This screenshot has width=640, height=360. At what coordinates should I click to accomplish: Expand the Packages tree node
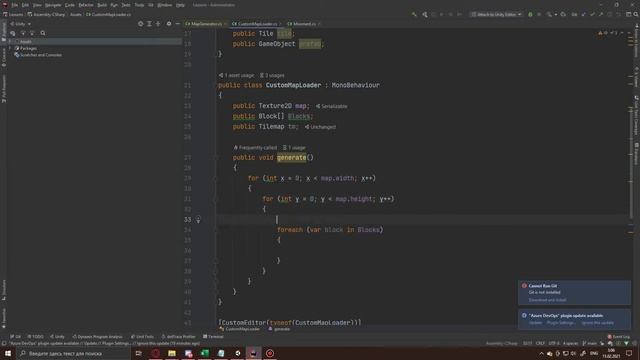(10, 48)
